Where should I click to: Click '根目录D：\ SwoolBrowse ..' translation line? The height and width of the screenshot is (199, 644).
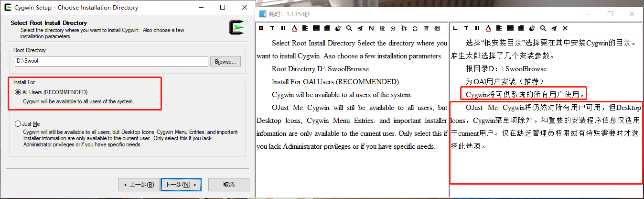tap(509, 69)
